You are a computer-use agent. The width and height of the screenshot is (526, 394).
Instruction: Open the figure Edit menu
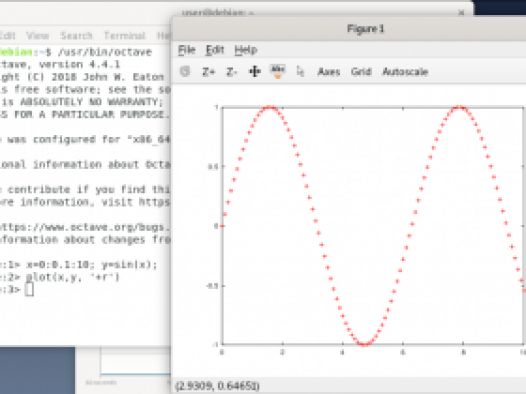coord(215,50)
